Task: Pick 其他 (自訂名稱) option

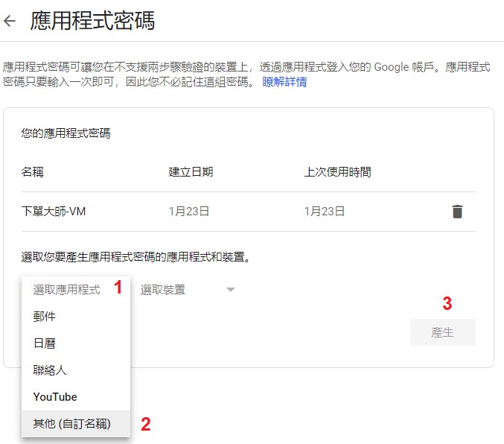Action: pos(76,424)
